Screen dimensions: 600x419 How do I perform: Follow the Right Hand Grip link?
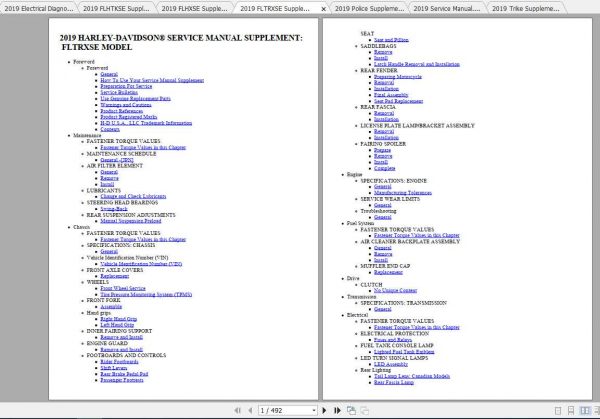pyautogui.click(x=119, y=319)
